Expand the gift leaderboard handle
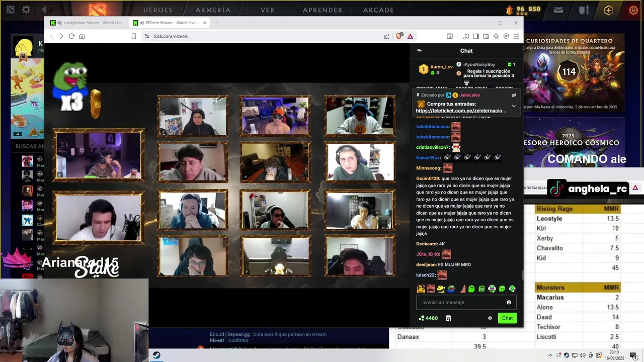The image size is (644, 362). [x=466, y=83]
